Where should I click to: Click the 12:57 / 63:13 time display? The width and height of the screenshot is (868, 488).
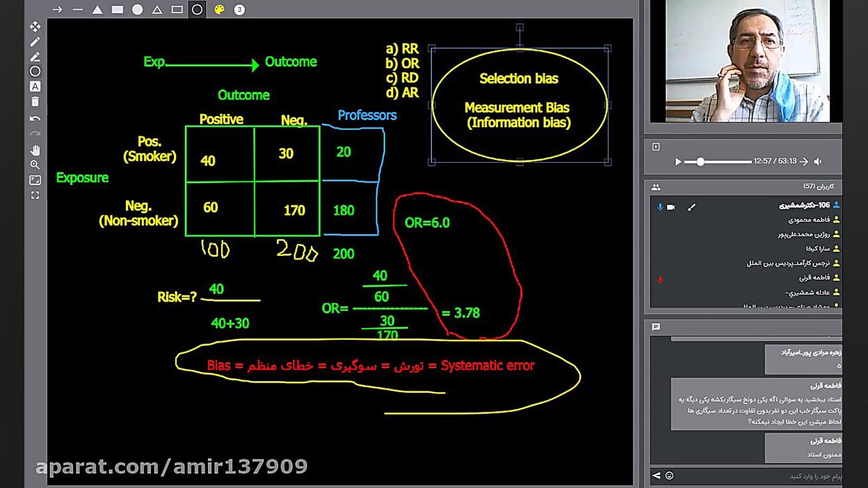[x=775, y=161]
